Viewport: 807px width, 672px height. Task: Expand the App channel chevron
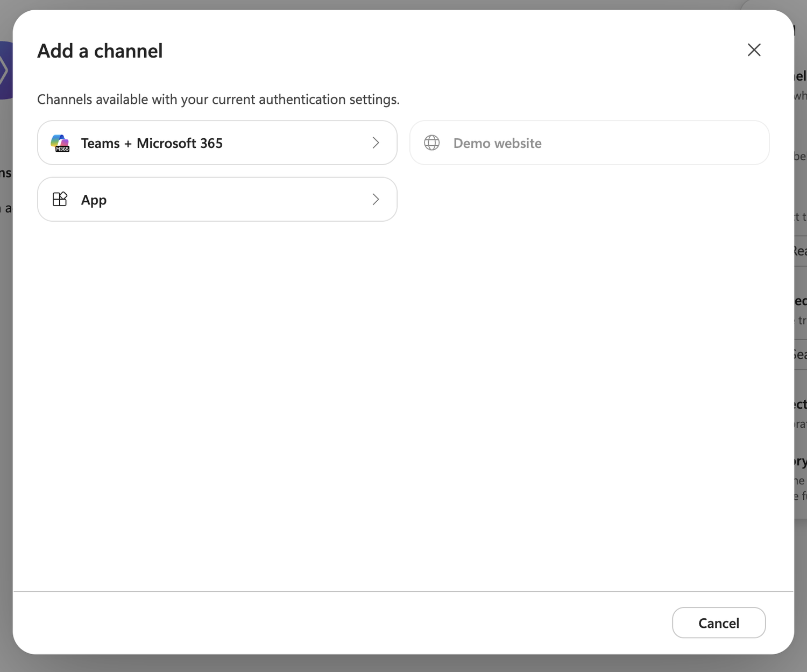(376, 199)
